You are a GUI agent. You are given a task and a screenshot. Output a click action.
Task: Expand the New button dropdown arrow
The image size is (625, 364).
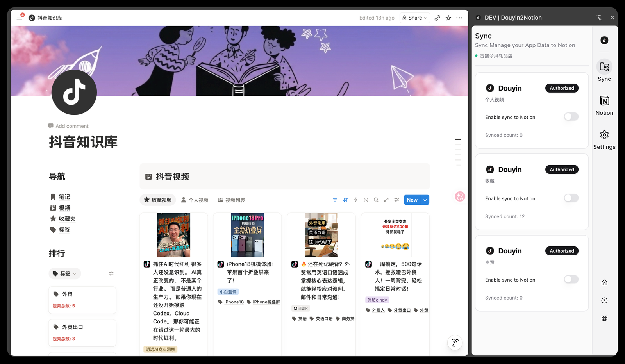pos(425,200)
